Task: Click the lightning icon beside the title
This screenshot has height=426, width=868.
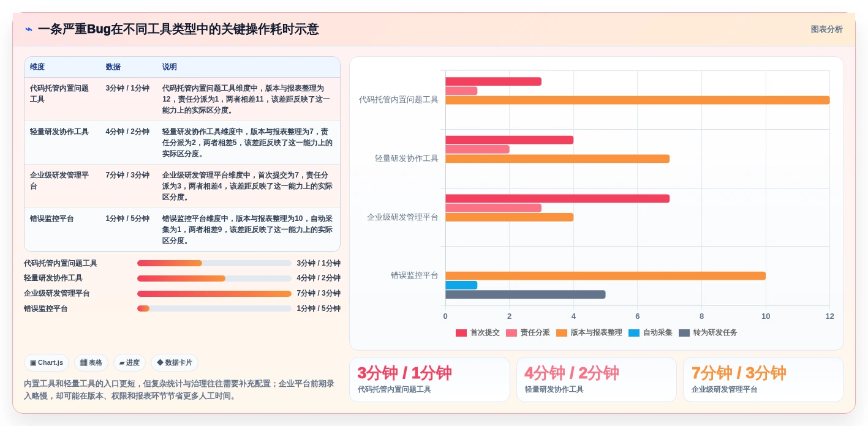Action: [29, 29]
